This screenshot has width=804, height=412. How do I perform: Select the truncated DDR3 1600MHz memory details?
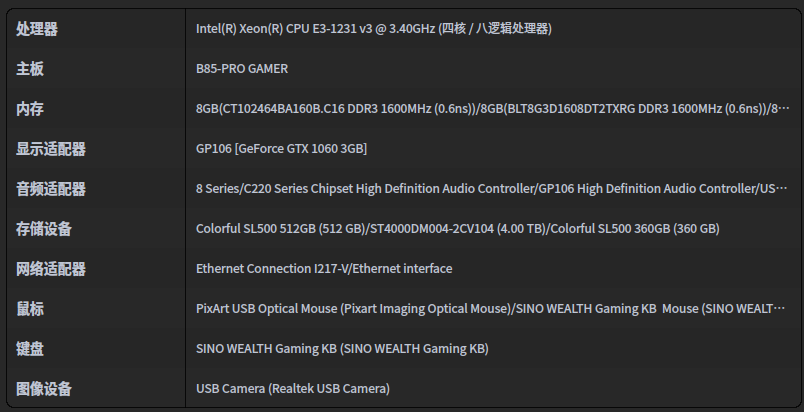(492, 109)
